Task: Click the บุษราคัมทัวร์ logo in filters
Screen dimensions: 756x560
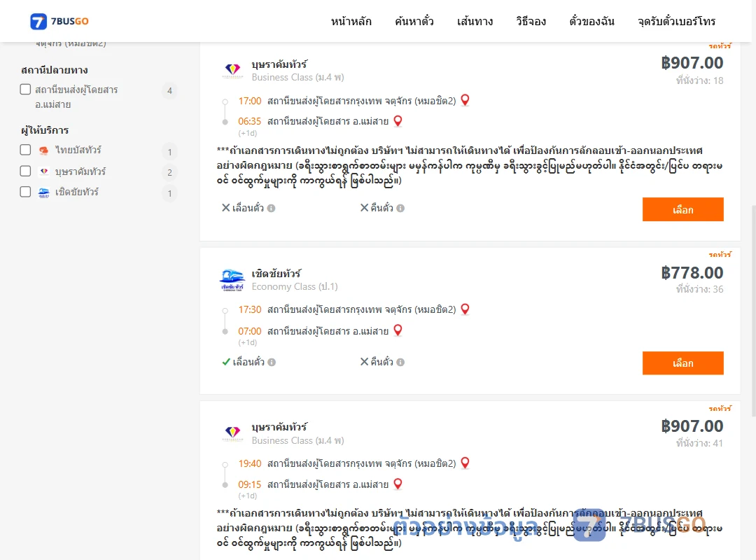Action: coord(44,171)
